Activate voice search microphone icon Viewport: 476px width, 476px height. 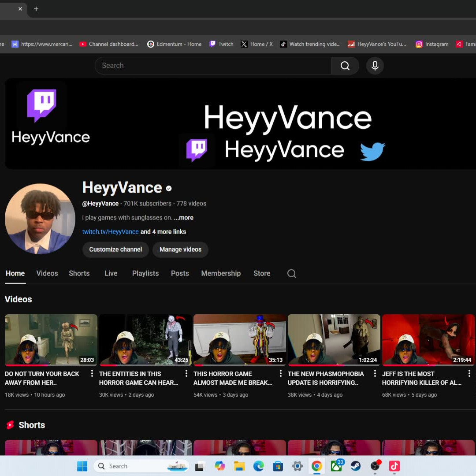375,66
